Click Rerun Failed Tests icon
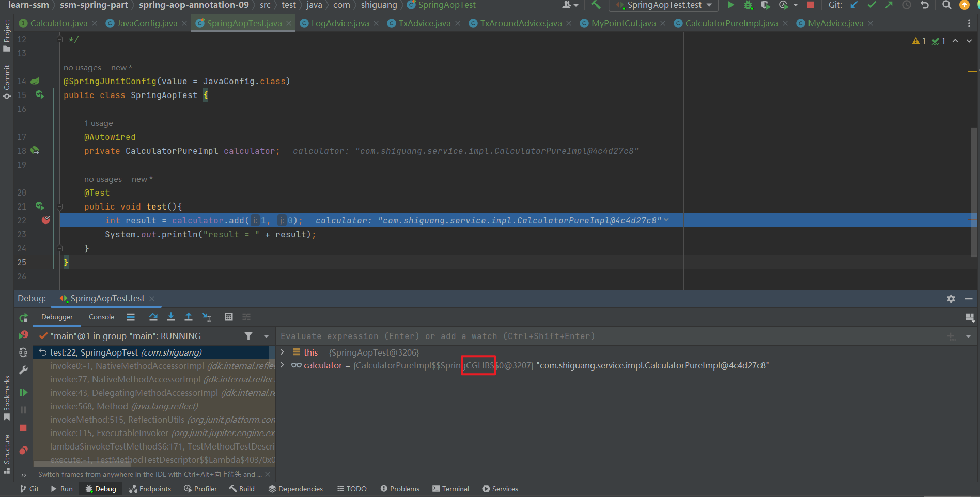 click(24, 335)
